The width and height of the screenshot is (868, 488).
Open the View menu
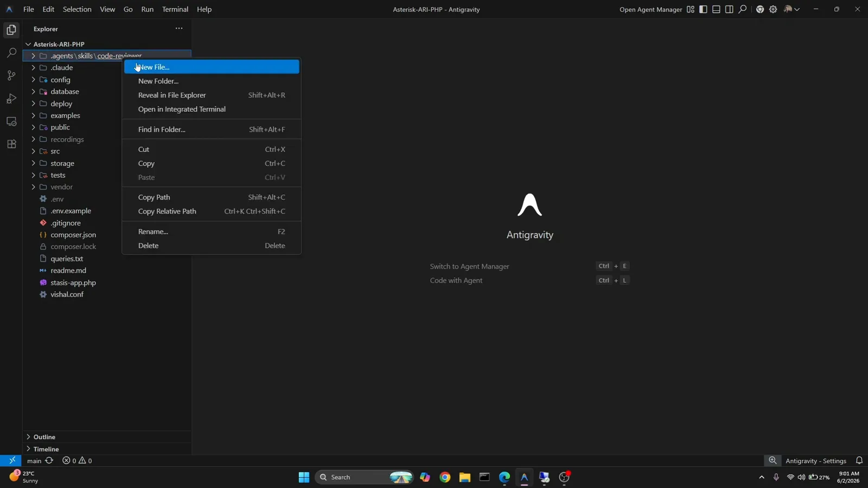point(107,9)
